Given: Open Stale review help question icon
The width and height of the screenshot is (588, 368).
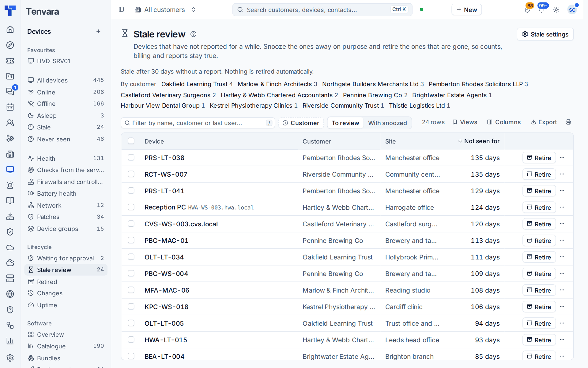Looking at the screenshot, I should click(193, 34).
